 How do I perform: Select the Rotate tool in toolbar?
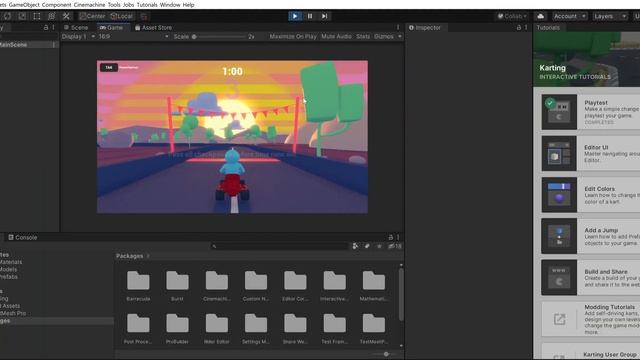[x=8, y=16]
